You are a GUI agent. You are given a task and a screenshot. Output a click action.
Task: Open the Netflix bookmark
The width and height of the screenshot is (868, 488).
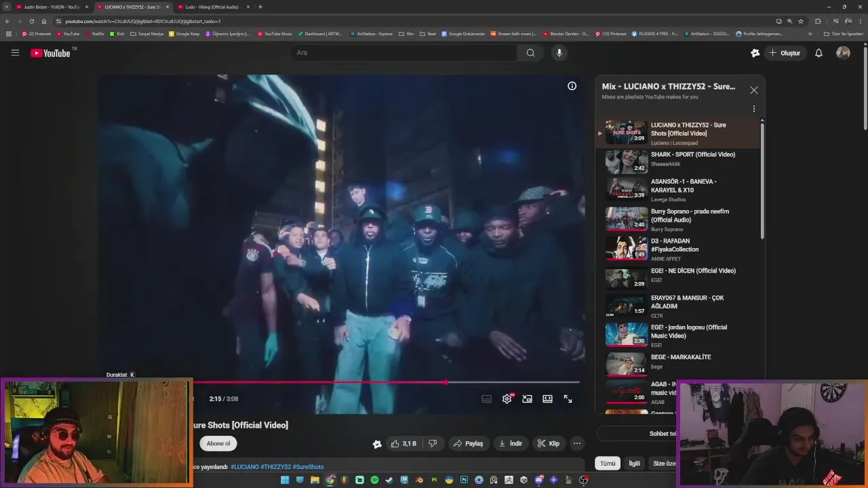click(x=94, y=34)
